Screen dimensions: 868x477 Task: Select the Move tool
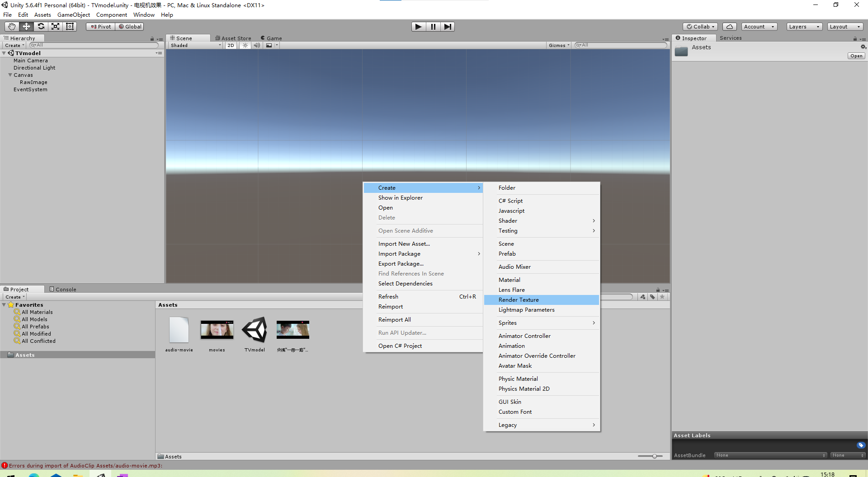tap(26, 26)
